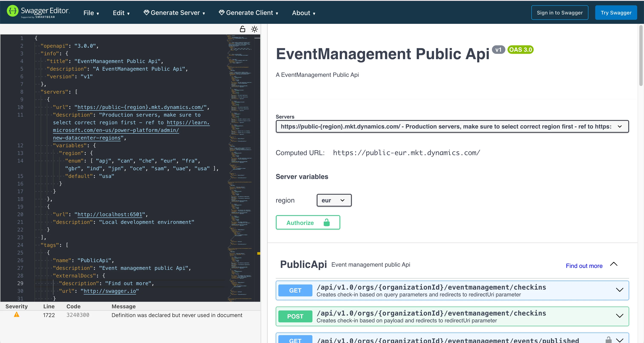Expand the POST checkins operation chevron

[x=620, y=316]
